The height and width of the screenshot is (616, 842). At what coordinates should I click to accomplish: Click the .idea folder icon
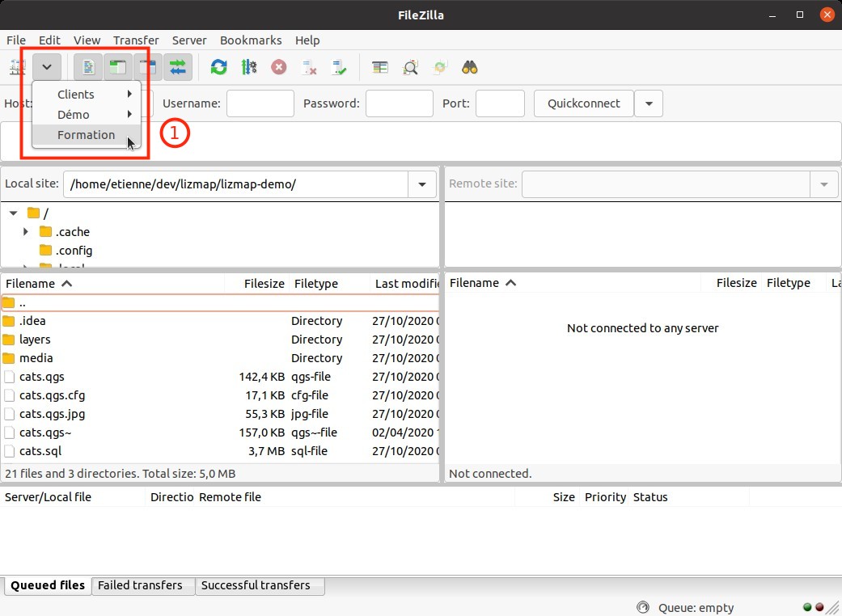[9, 321]
